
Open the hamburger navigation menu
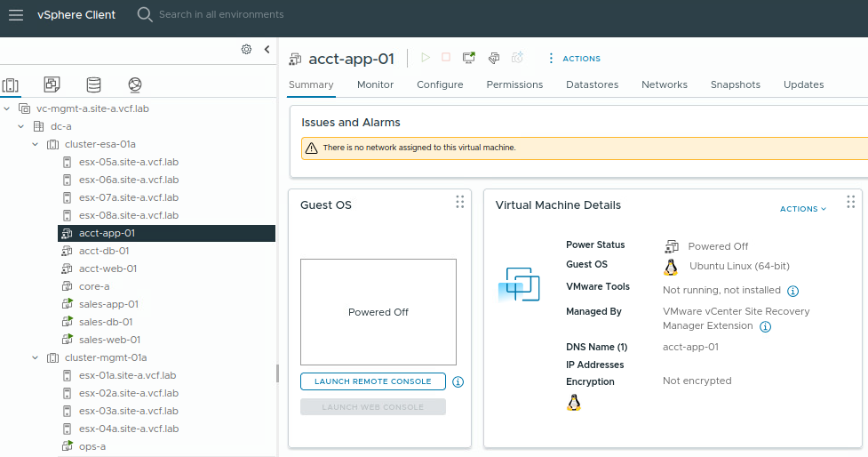[16, 14]
